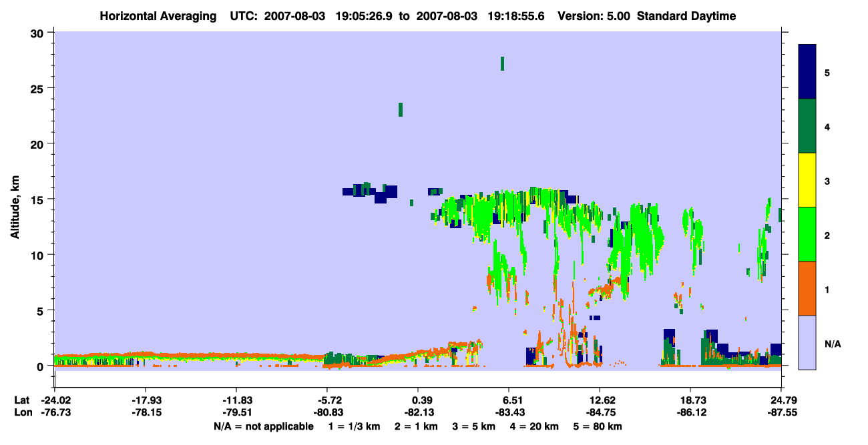Click the legend entry '5 = 80 km'

click(597, 426)
